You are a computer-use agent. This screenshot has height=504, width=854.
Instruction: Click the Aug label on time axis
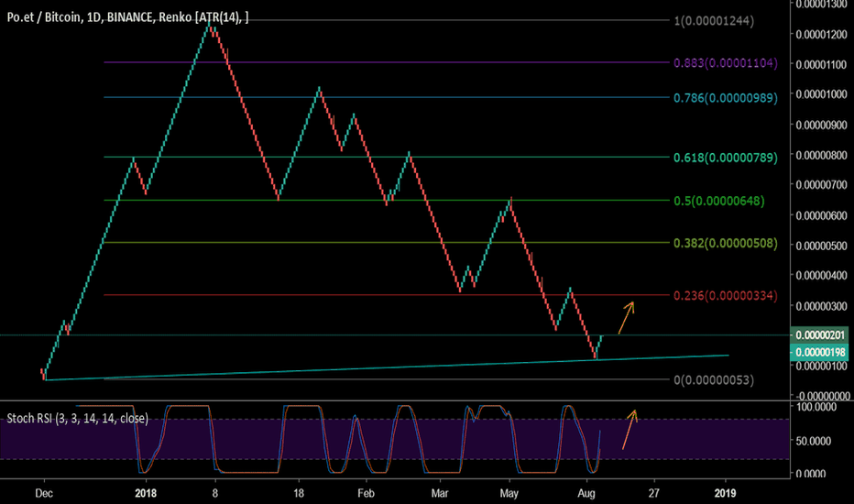[x=586, y=493]
